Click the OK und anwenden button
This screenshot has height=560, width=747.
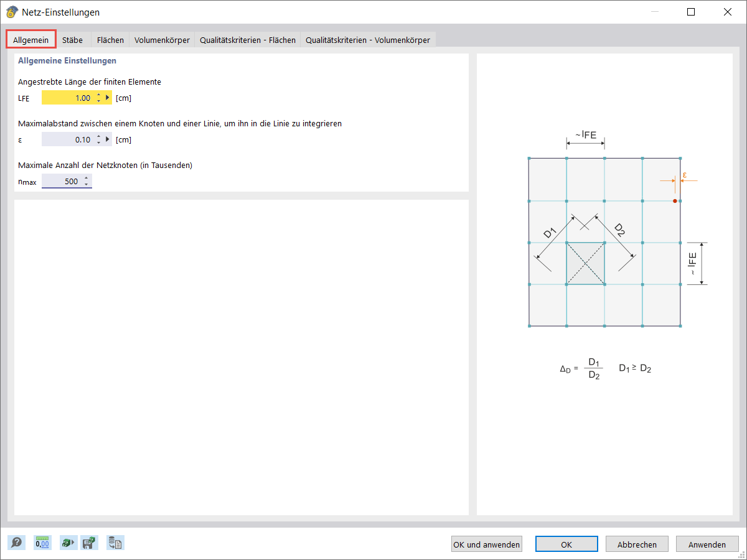pos(487,544)
